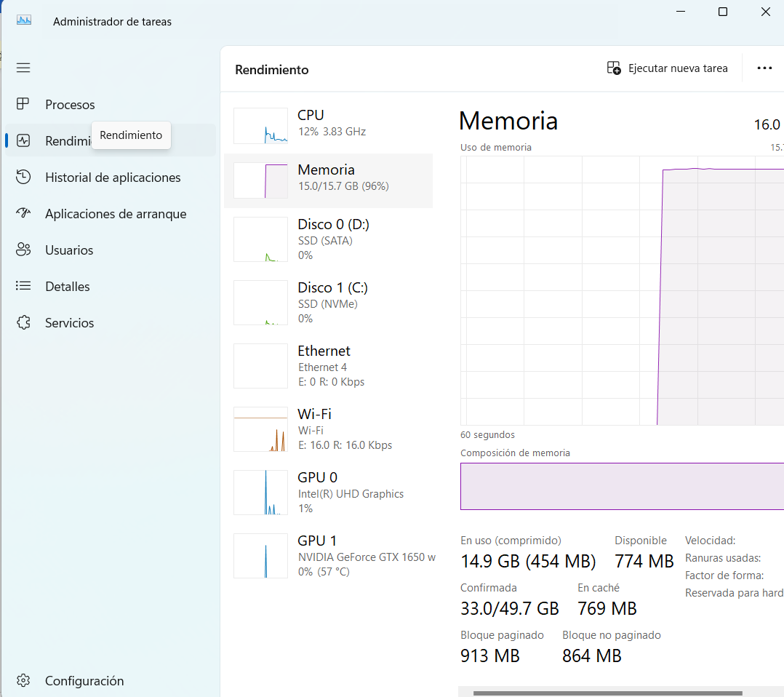Click the 14.9 GB (454 MB) in-use value
This screenshot has height=697, width=784.
(528, 562)
